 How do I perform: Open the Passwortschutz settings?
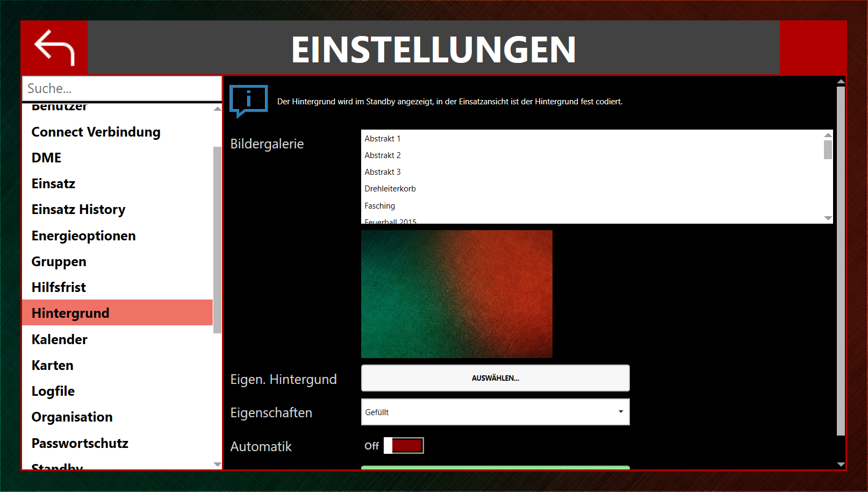[x=80, y=443]
